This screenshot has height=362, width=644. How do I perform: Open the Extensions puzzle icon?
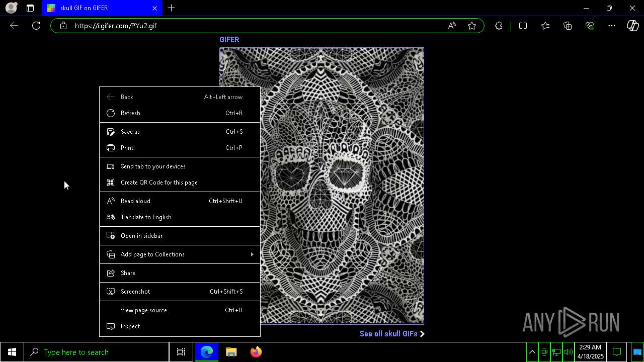click(x=499, y=26)
